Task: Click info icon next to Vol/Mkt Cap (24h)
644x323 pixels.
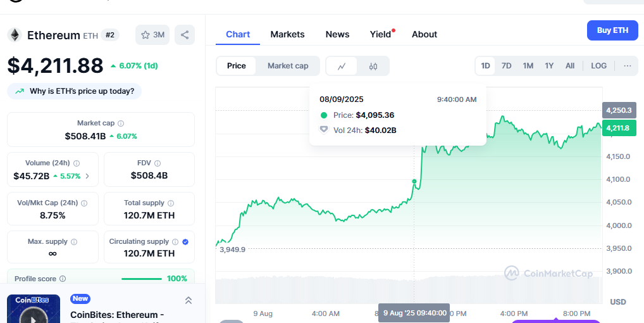Action: tap(84, 203)
